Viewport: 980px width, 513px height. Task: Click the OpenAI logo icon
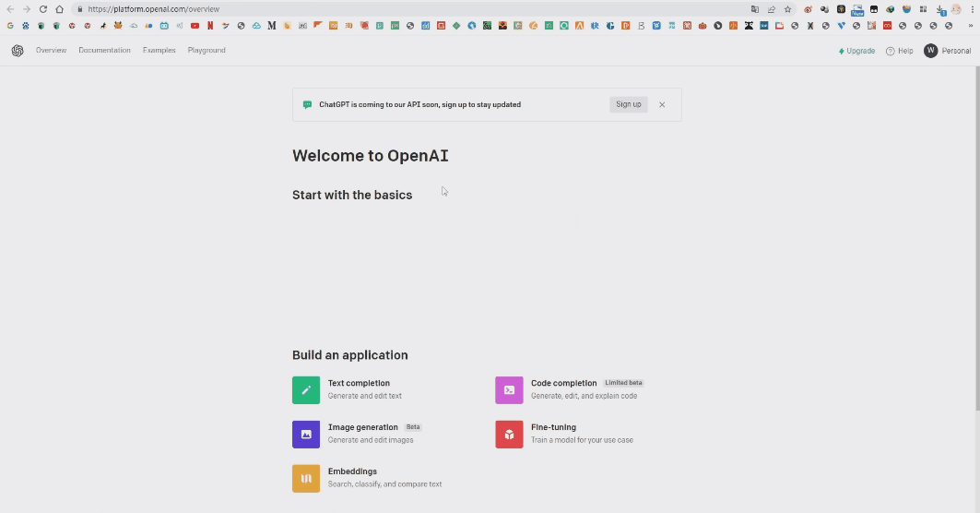click(18, 51)
